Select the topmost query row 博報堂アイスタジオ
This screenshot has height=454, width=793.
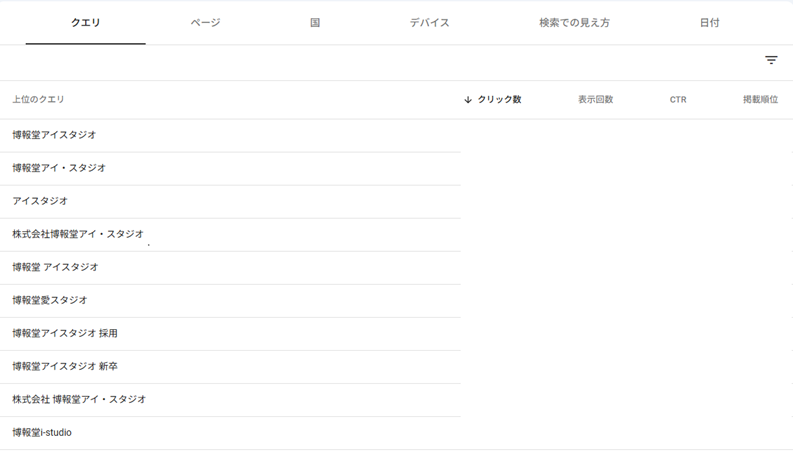click(x=54, y=135)
